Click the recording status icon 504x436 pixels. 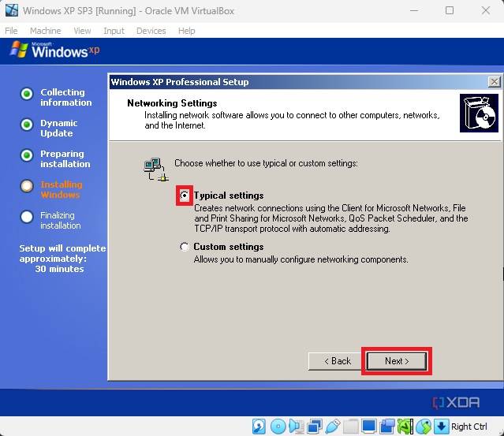click(x=387, y=427)
